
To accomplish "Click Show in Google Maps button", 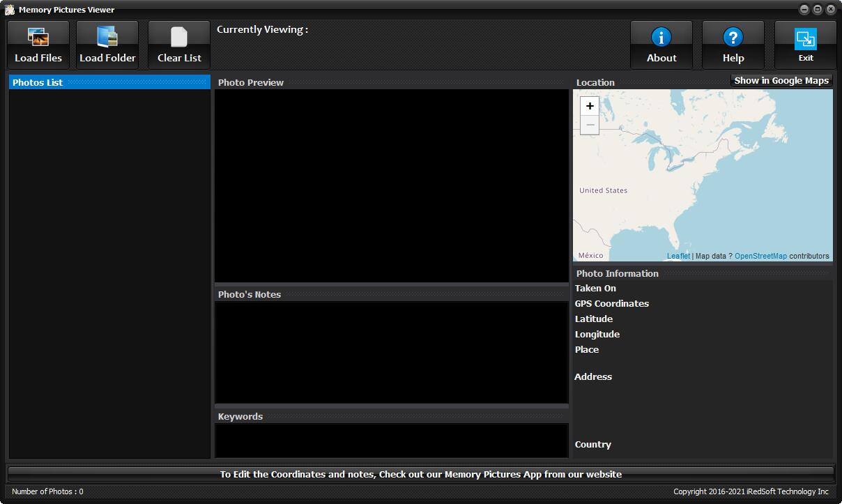I will click(x=781, y=81).
